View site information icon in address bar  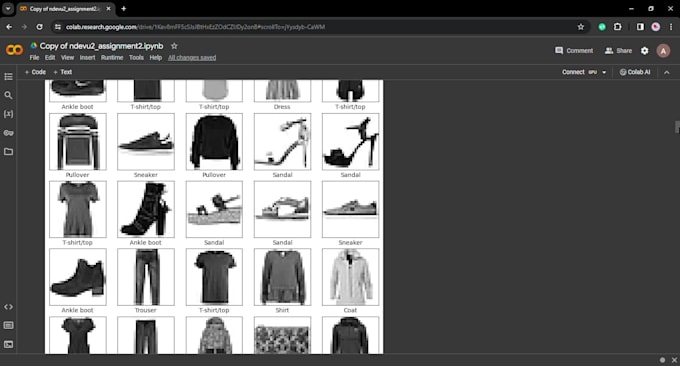[x=58, y=27]
